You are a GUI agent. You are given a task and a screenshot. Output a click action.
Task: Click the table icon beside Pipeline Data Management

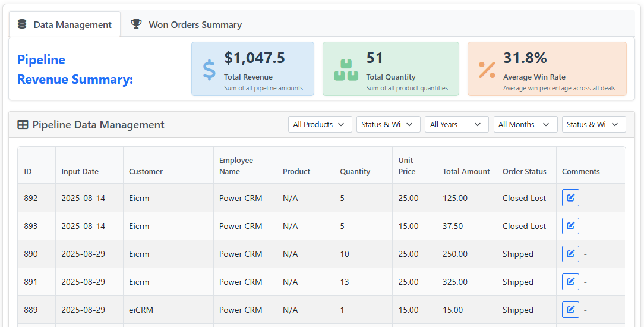tap(23, 124)
